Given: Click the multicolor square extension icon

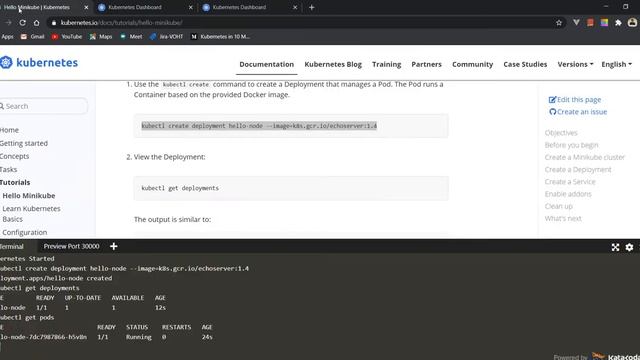Looking at the screenshot, I should (x=604, y=23).
